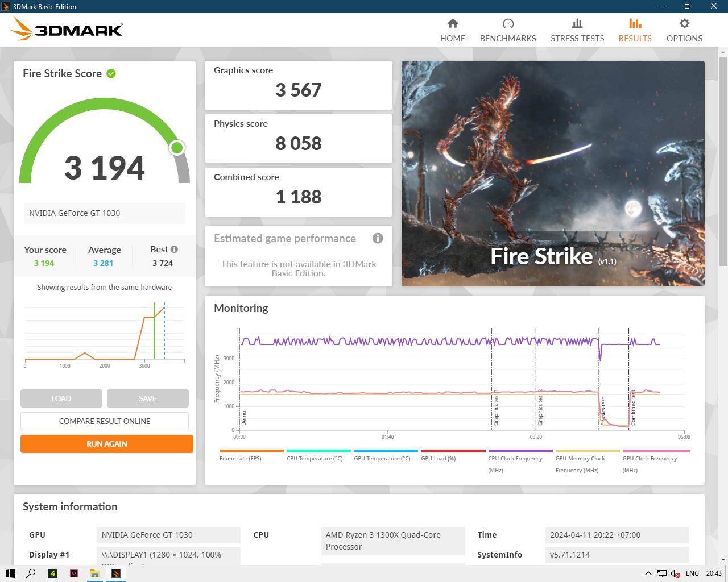Show hidden system tray icons

(648, 573)
